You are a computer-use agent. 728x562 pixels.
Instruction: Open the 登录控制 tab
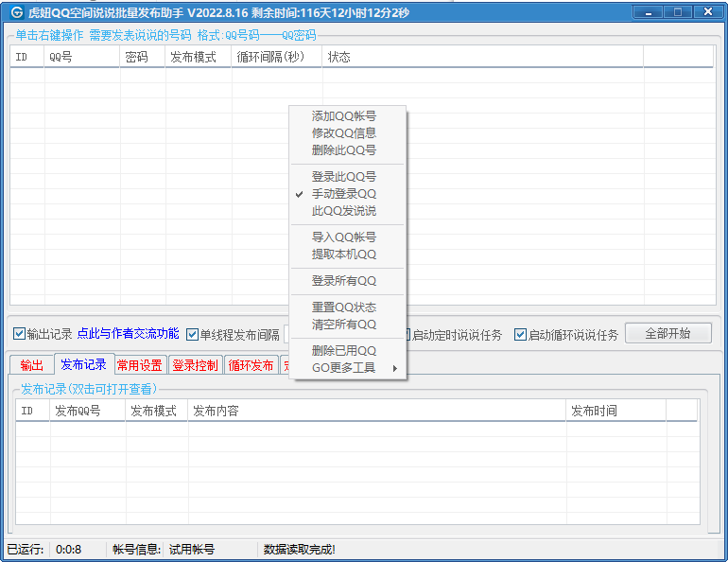[x=195, y=365]
